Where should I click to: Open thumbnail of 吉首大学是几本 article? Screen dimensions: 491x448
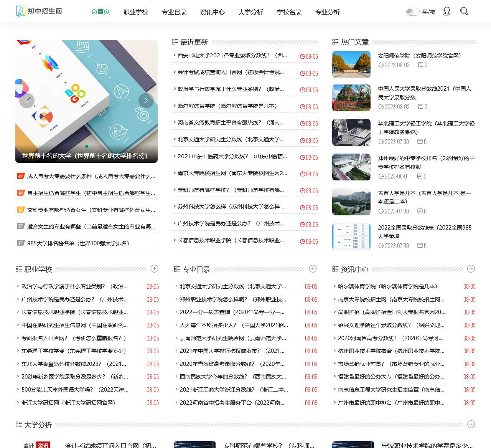pos(351,202)
